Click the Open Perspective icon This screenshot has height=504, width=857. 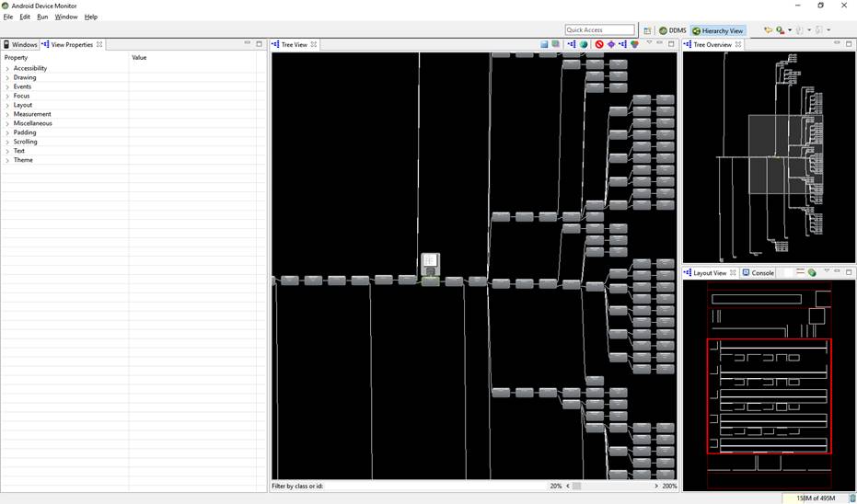(x=647, y=31)
